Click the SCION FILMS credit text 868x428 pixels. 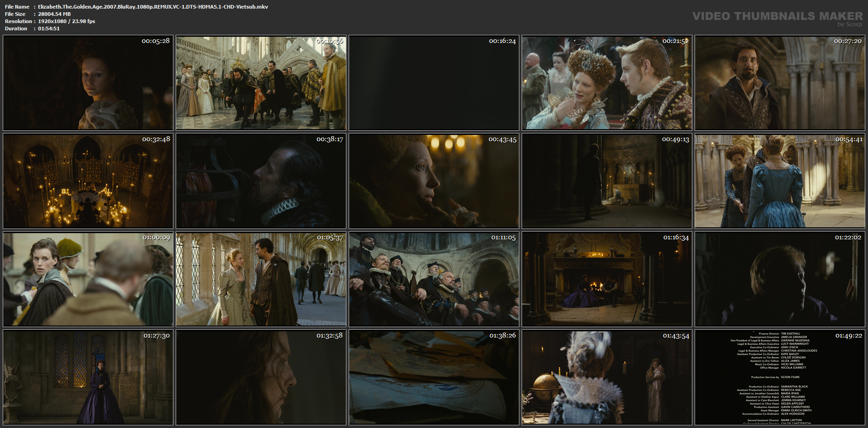point(790,377)
